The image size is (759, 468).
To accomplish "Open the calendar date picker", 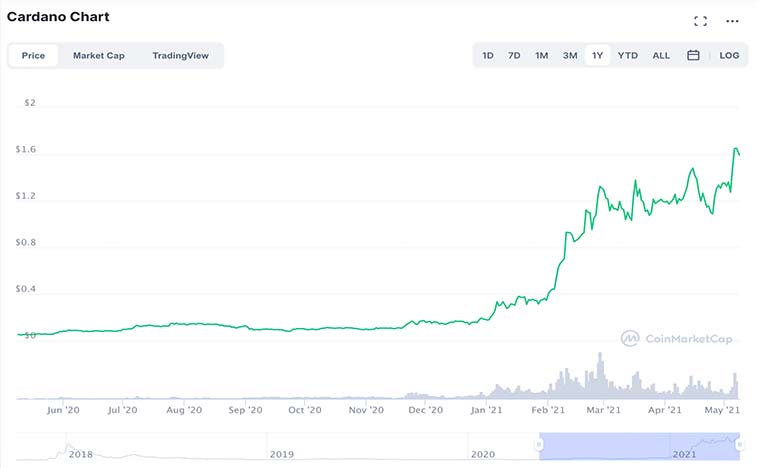I will coord(693,55).
